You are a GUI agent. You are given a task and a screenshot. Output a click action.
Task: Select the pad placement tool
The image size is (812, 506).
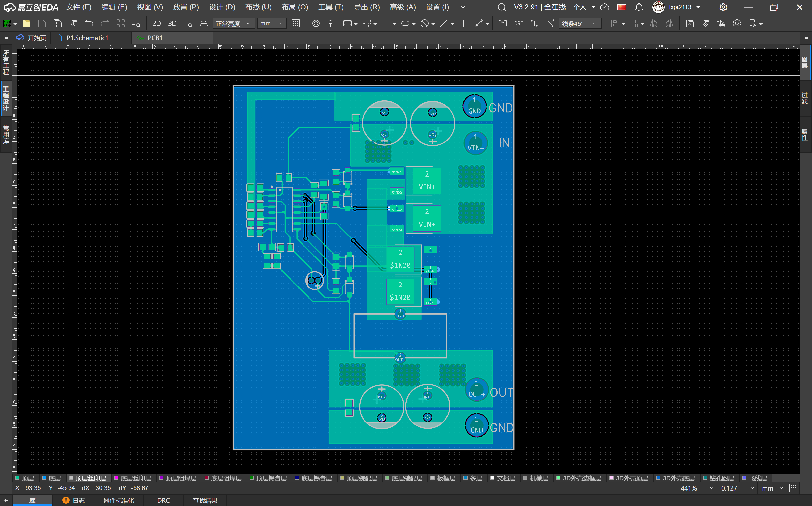point(316,23)
